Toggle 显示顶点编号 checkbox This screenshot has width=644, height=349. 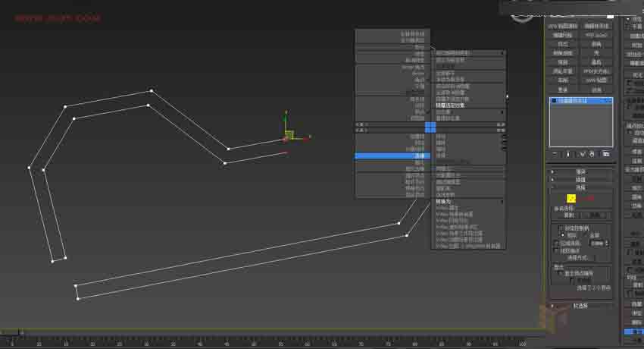(x=559, y=273)
